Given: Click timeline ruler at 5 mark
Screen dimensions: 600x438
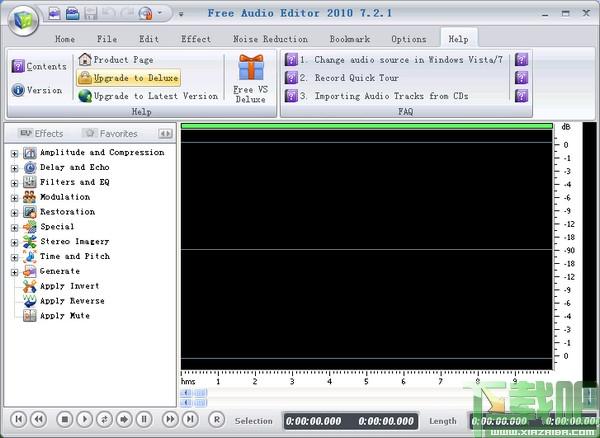Looking at the screenshot, I should 366,381.
